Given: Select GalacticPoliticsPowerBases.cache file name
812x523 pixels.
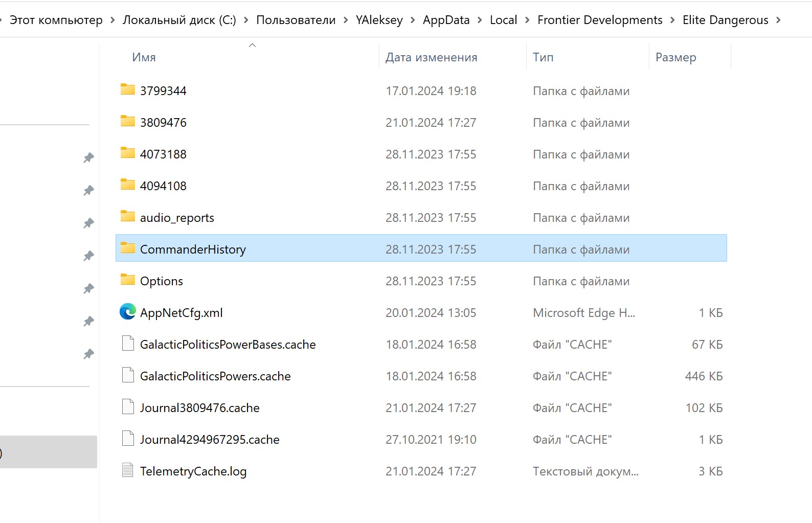Looking at the screenshot, I should click(228, 345).
